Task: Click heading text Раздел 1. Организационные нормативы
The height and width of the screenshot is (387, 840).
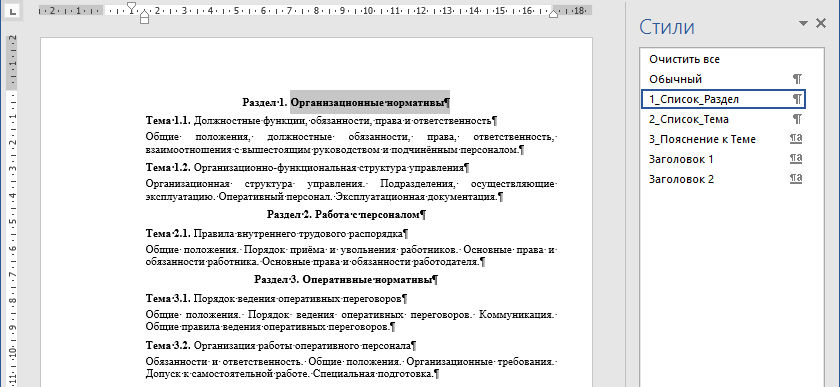Action: click(x=346, y=102)
